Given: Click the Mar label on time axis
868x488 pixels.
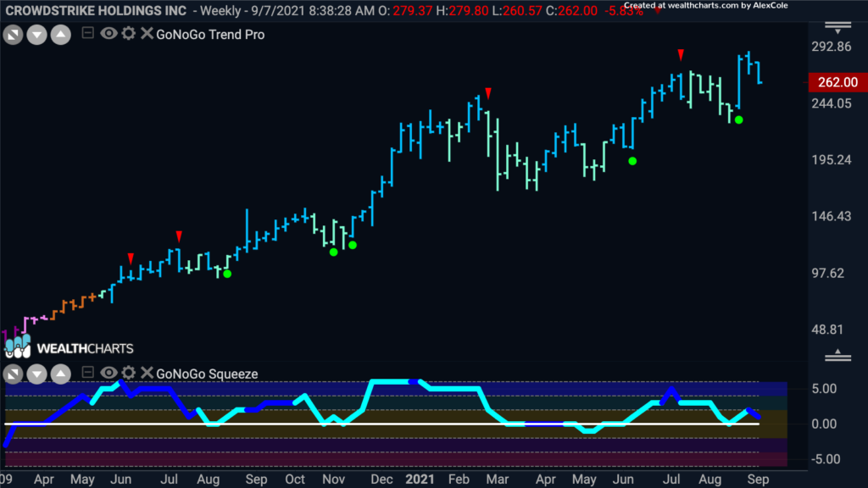Looking at the screenshot, I should (497, 480).
